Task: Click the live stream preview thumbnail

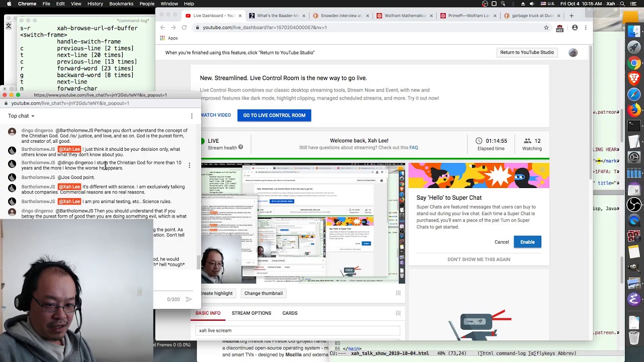Action: tap(302, 223)
